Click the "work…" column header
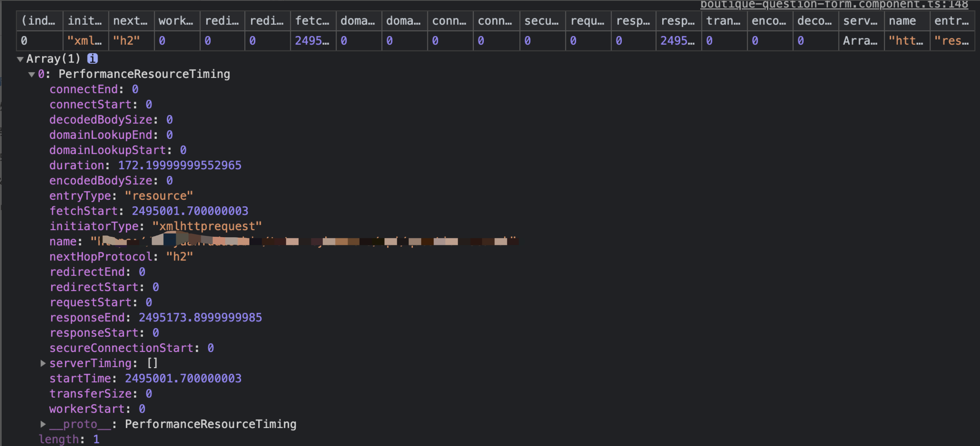980x446 pixels. point(177,21)
